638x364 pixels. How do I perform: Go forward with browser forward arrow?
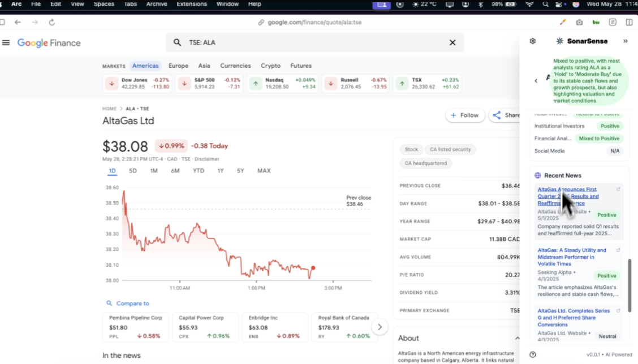[35, 23]
